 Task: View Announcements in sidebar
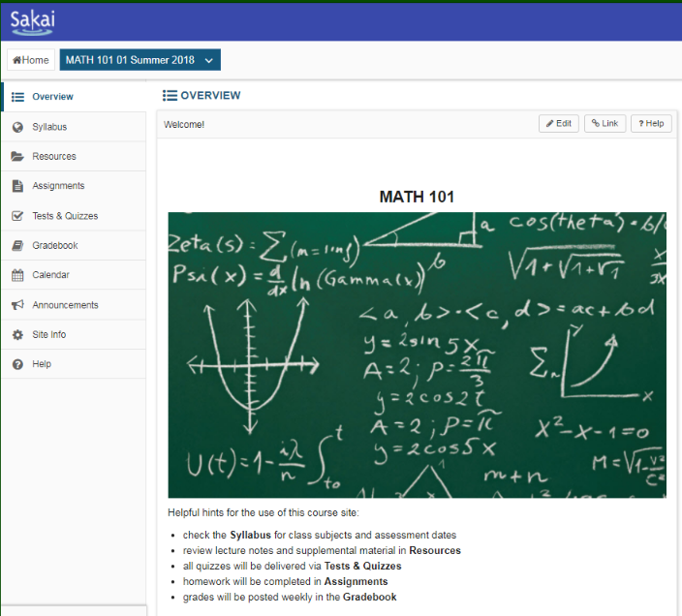[74, 305]
